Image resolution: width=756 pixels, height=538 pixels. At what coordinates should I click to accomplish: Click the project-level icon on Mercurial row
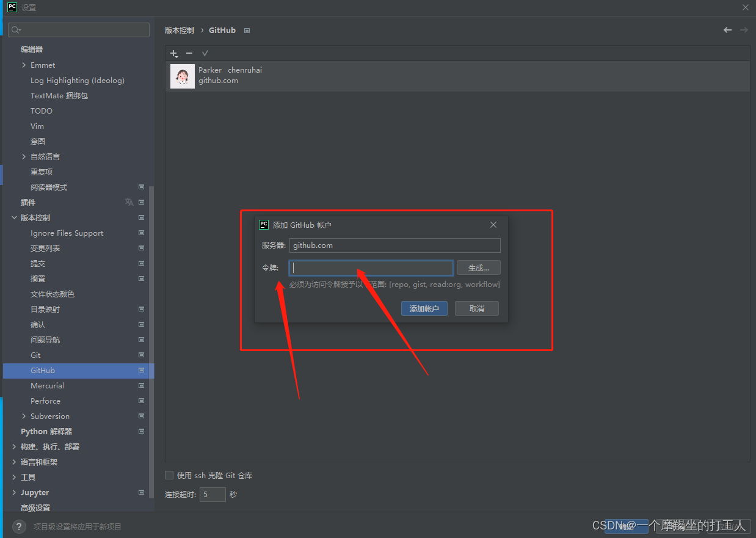pos(141,385)
